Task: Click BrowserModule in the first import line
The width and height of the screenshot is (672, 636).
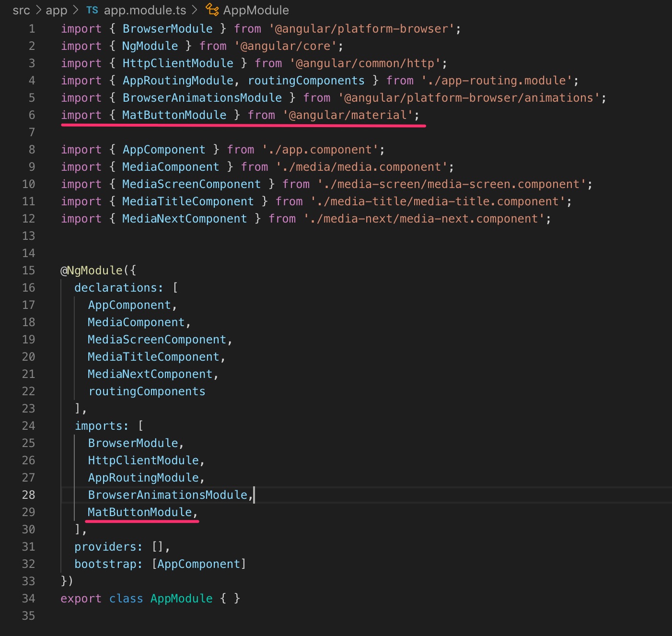Action: coord(168,28)
